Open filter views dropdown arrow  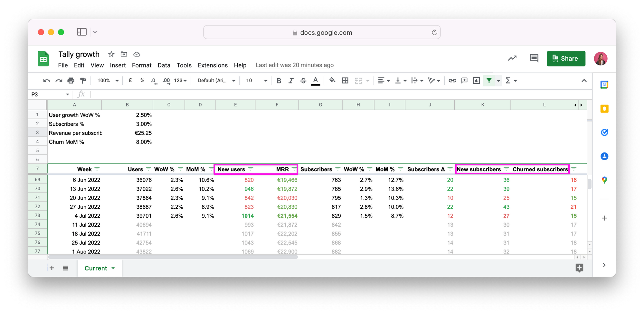(x=498, y=81)
